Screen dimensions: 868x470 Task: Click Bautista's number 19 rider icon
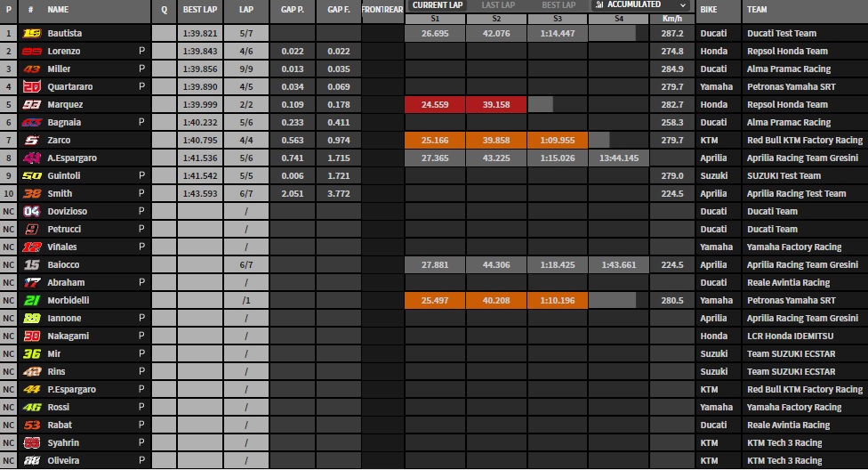click(31, 33)
